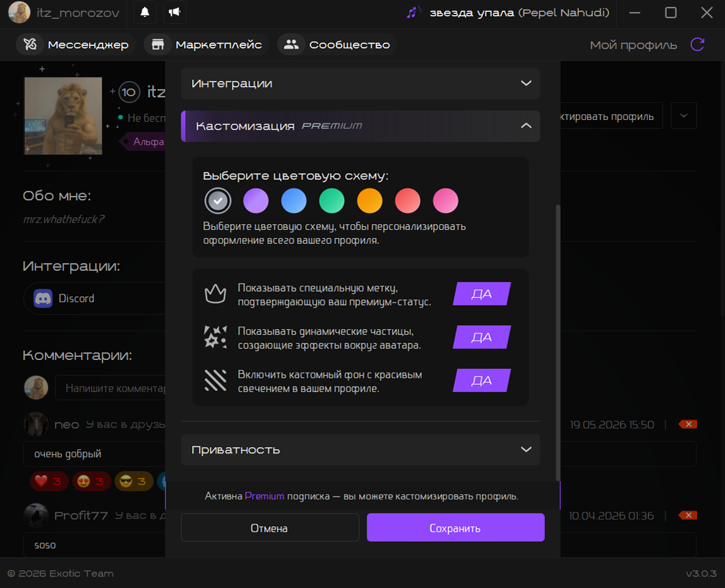Viewport: 725px width, 588px height.
Task: Click the 19.05.2026 15:50 comment timestamp
Action: (x=612, y=424)
